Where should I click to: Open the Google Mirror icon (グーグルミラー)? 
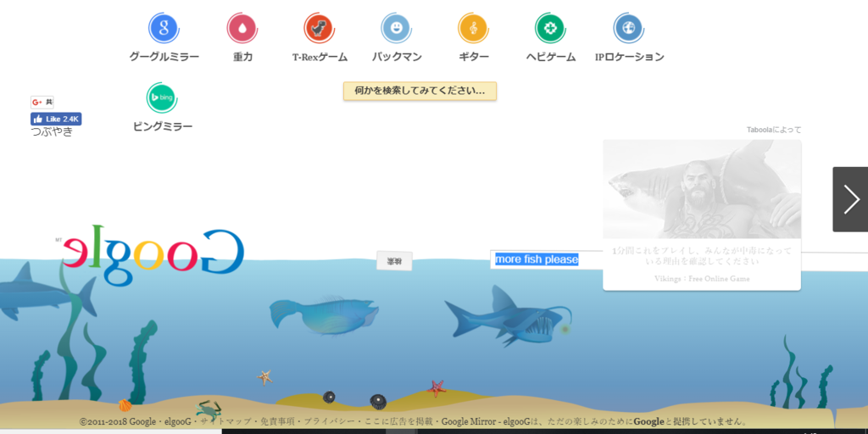[x=164, y=28]
